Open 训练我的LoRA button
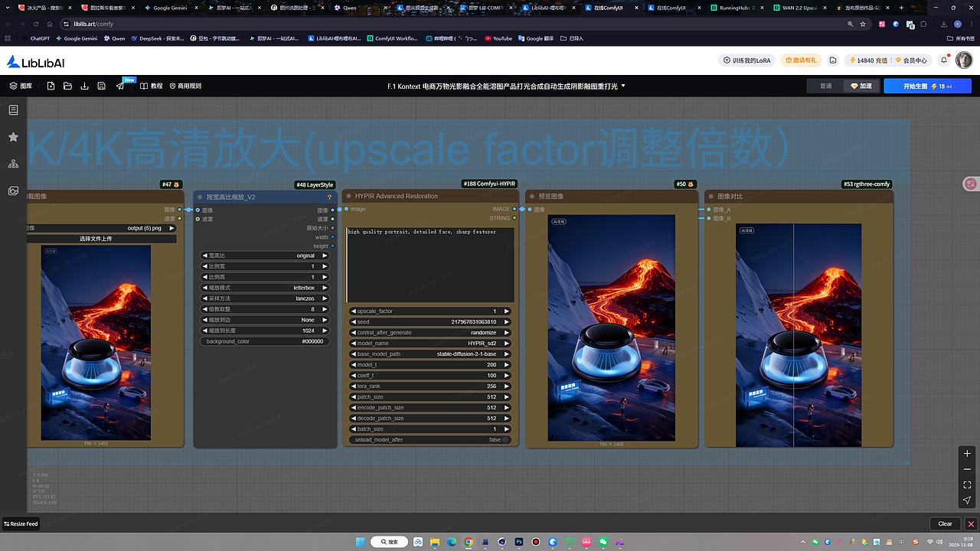This screenshot has height=551, width=980. point(747,60)
